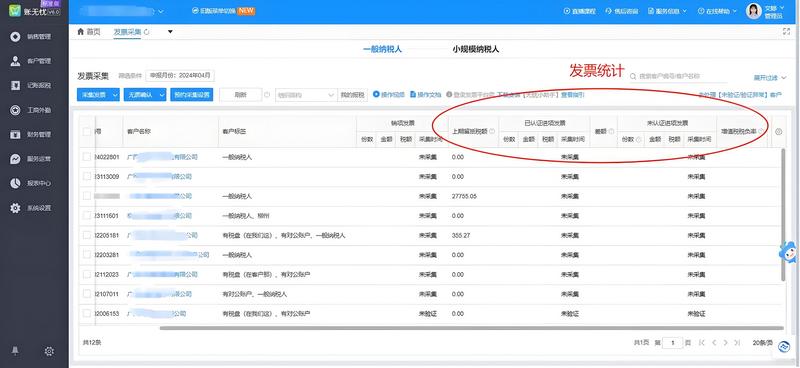This screenshot has width=800, height=368.
Task: Open 直播课程 in the top bar
Action: point(580,11)
